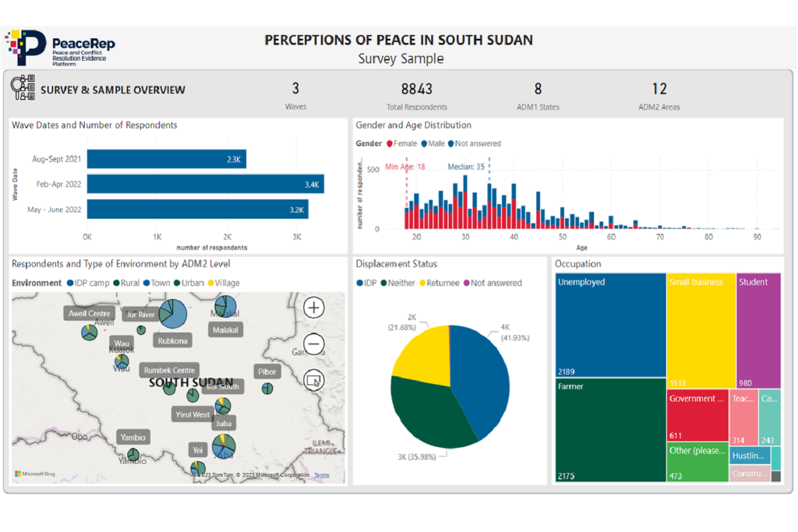Screen dimensions: 798x532
Task: Activate the map rectangle select tool
Action: tap(313, 380)
